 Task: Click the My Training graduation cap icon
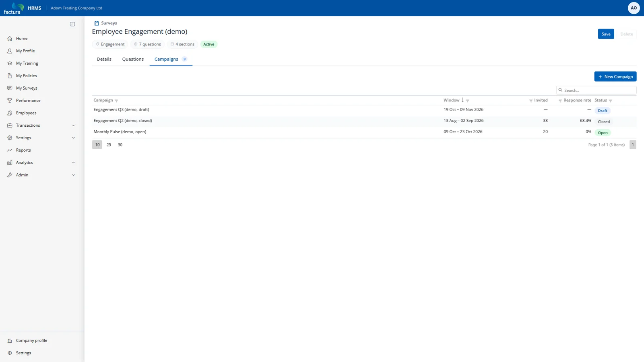coord(10,64)
